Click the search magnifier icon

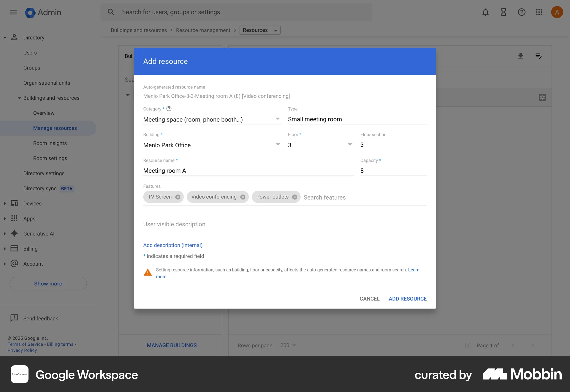pos(111,12)
